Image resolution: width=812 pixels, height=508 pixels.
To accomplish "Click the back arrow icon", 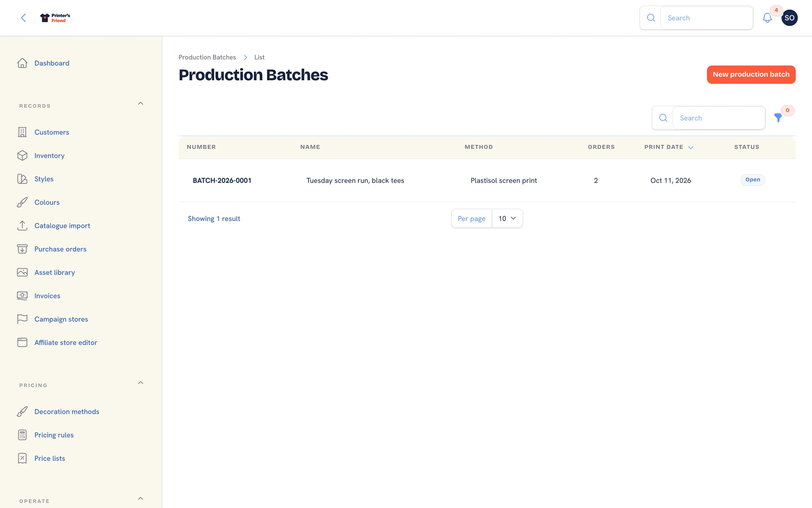I will pyautogui.click(x=24, y=18).
